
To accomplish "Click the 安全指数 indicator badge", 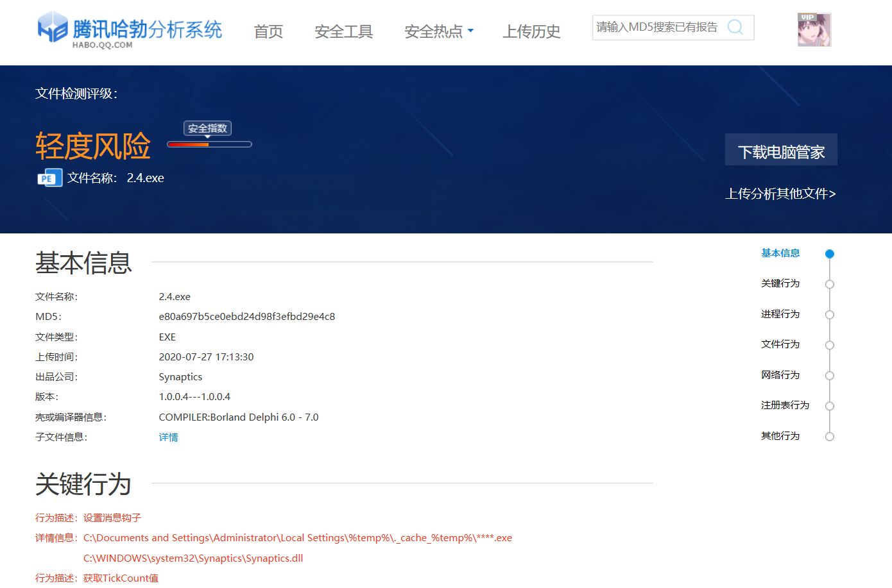I will pyautogui.click(x=207, y=128).
